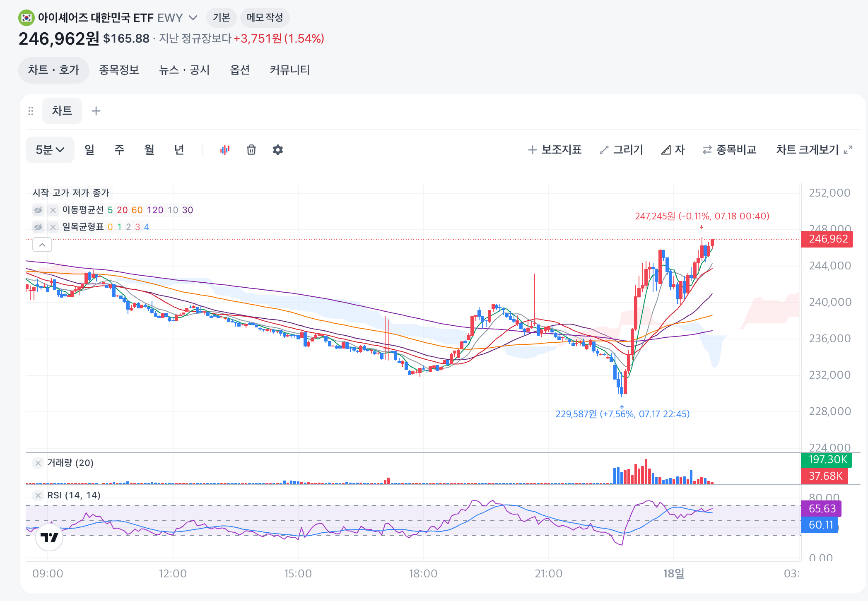
Task: Click the 기본 tag button
Action: tap(222, 17)
